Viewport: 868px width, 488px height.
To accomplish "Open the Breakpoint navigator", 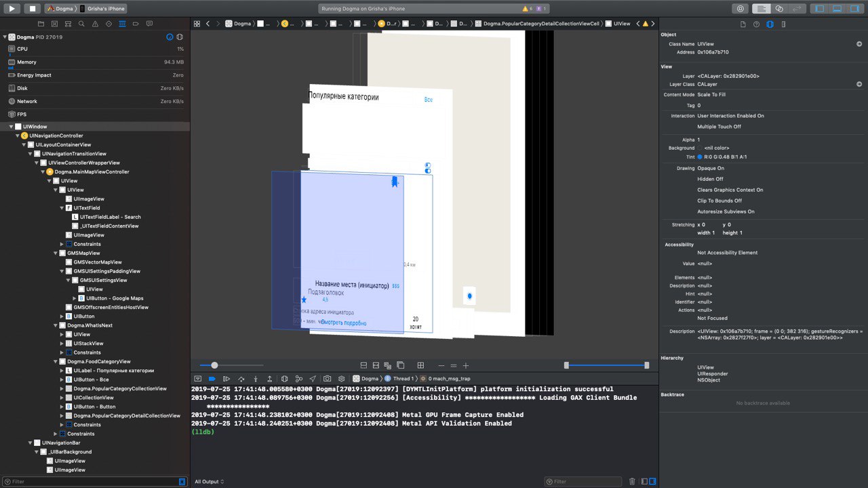I will click(136, 23).
